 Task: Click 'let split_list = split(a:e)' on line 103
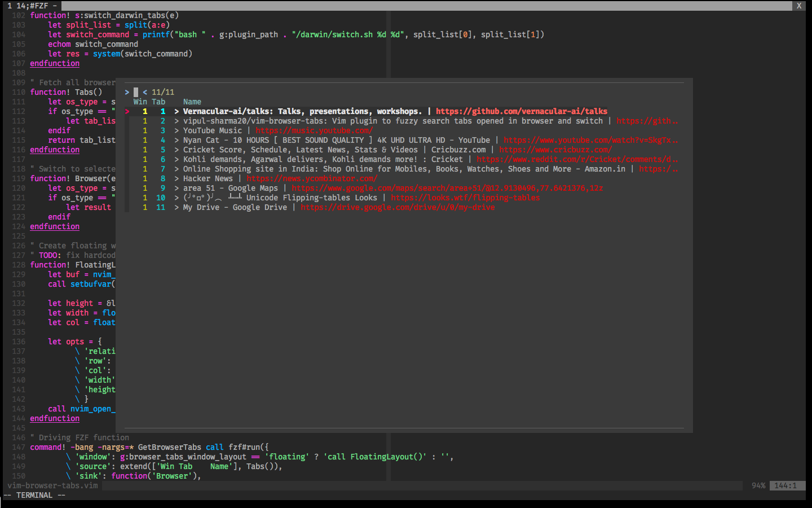pos(109,25)
